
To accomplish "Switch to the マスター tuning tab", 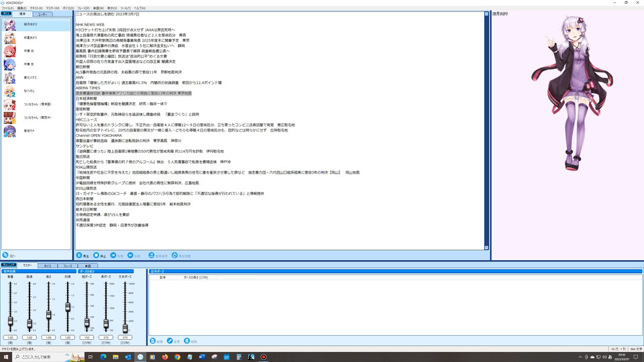I will pos(27,265).
